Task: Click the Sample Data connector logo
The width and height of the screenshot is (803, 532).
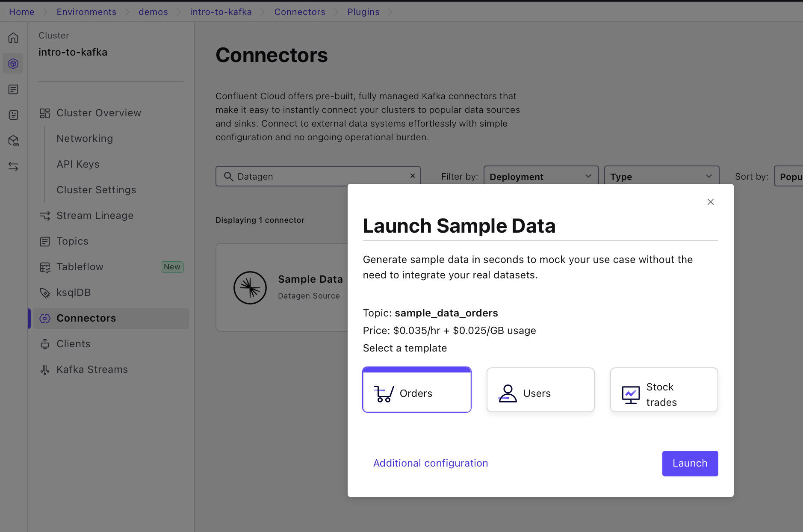Action: (250, 288)
